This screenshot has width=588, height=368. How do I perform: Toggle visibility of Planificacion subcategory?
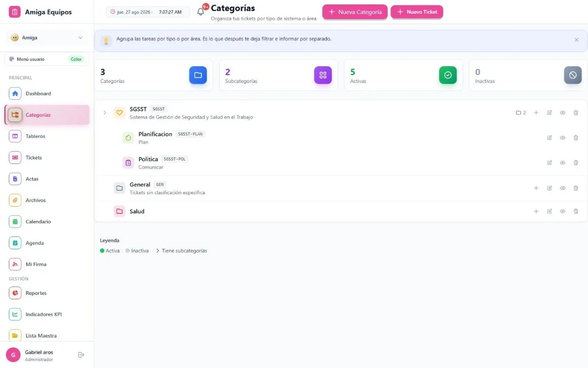(x=563, y=138)
